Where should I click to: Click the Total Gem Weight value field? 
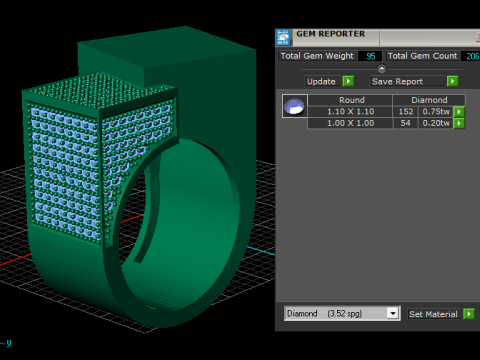tap(370, 56)
